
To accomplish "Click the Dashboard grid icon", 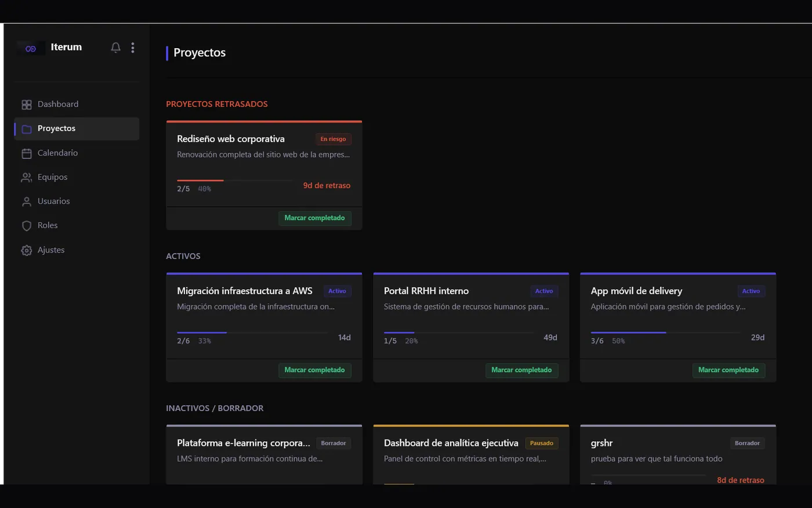I will [x=27, y=105].
